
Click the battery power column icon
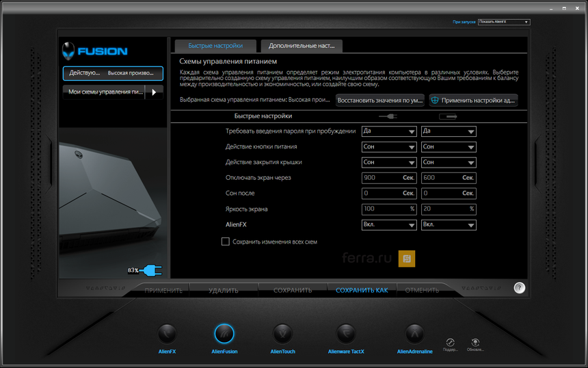click(x=448, y=116)
